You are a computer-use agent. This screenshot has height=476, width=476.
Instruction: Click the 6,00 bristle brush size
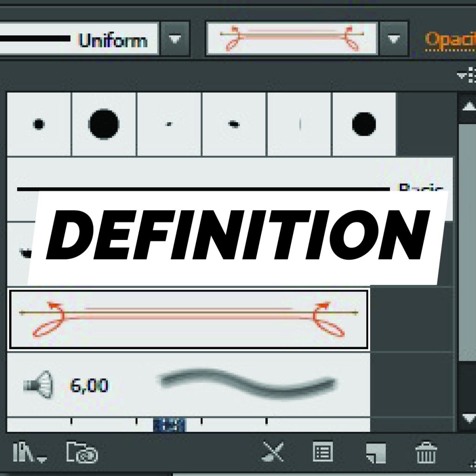89,386
